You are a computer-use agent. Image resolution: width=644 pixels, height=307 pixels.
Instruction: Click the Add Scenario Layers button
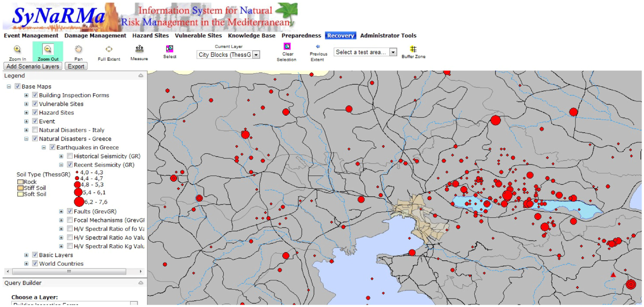point(33,67)
